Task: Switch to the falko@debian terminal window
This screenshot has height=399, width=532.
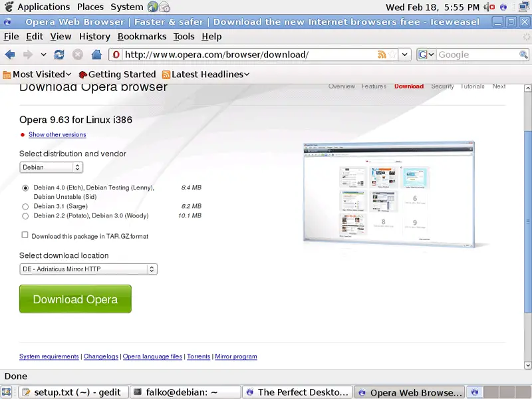Action: [x=186, y=392]
